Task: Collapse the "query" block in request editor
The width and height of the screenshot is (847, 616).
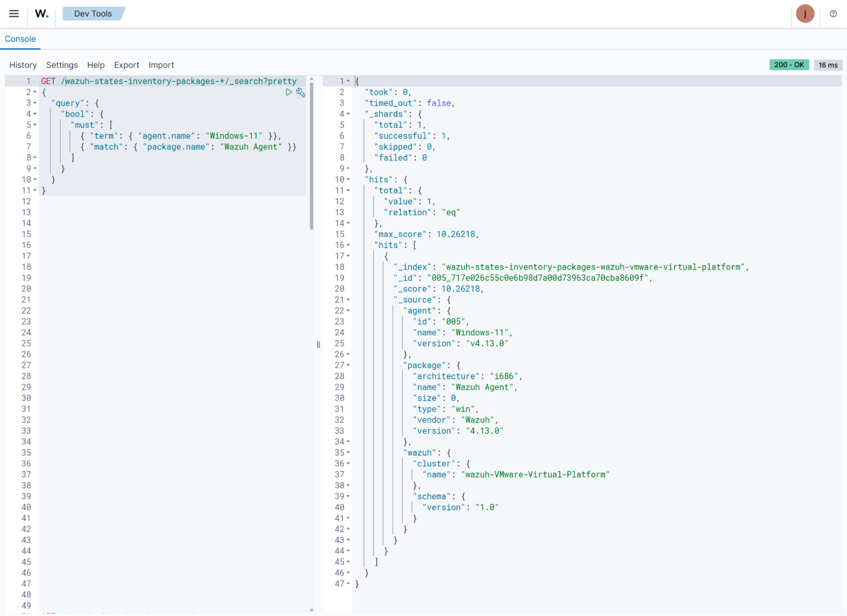Action: pos(35,103)
